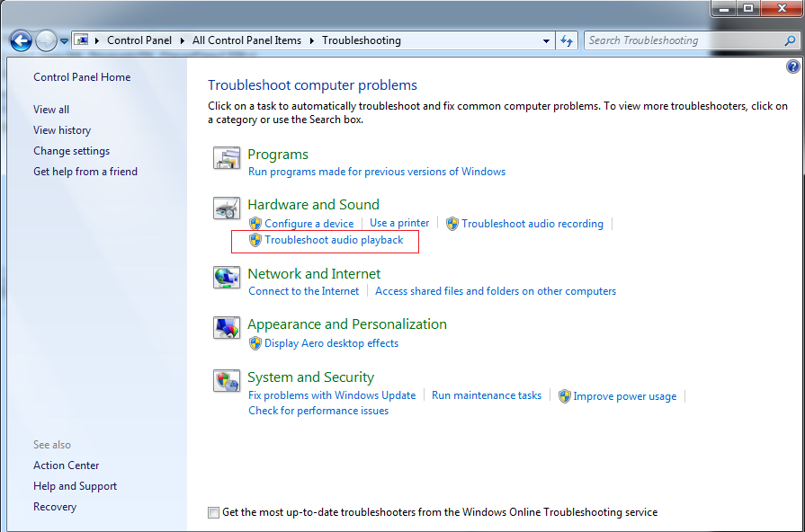Image resolution: width=805 pixels, height=532 pixels.
Task: Click shield icon beside Troubleshoot audio recording
Action: tap(452, 224)
